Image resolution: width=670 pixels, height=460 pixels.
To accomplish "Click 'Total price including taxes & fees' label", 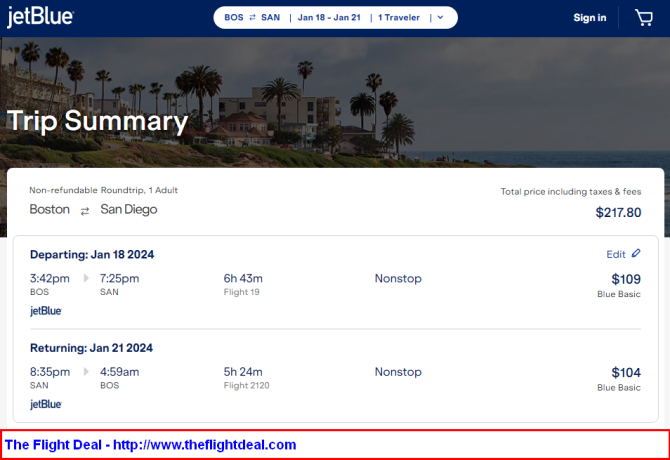I will (x=571, y=192).
